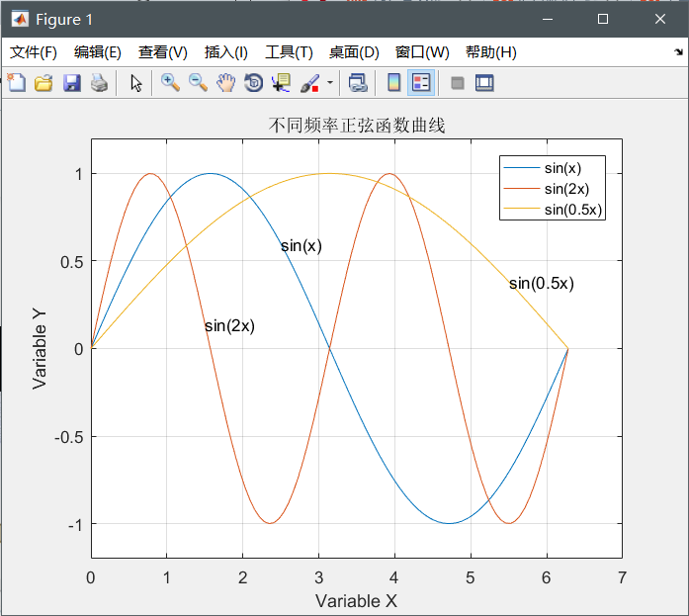
Task: Open the 帮助(H) menu
Action: coord(491,52)
